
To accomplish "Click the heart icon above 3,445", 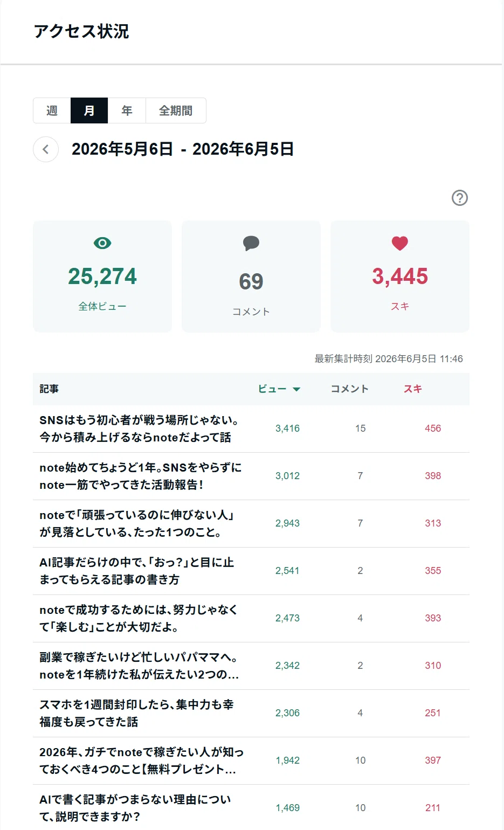I will 400,244.
